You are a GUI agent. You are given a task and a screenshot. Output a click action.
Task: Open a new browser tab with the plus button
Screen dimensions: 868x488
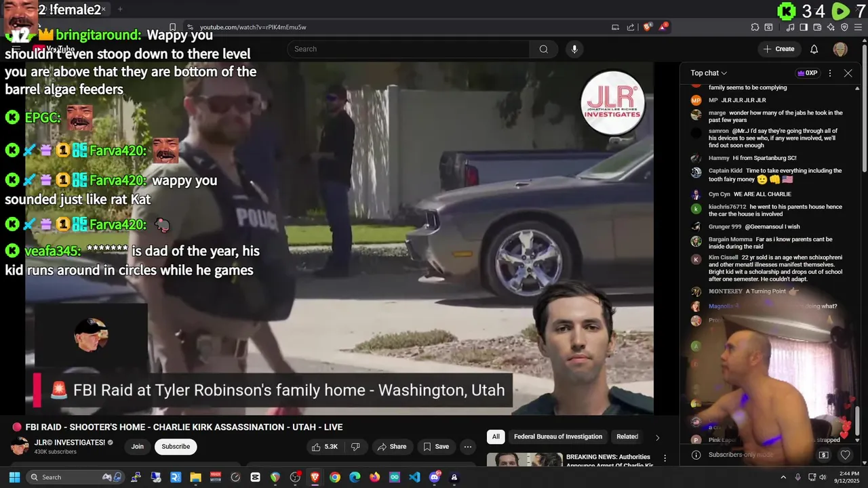(x=120, y=9)
